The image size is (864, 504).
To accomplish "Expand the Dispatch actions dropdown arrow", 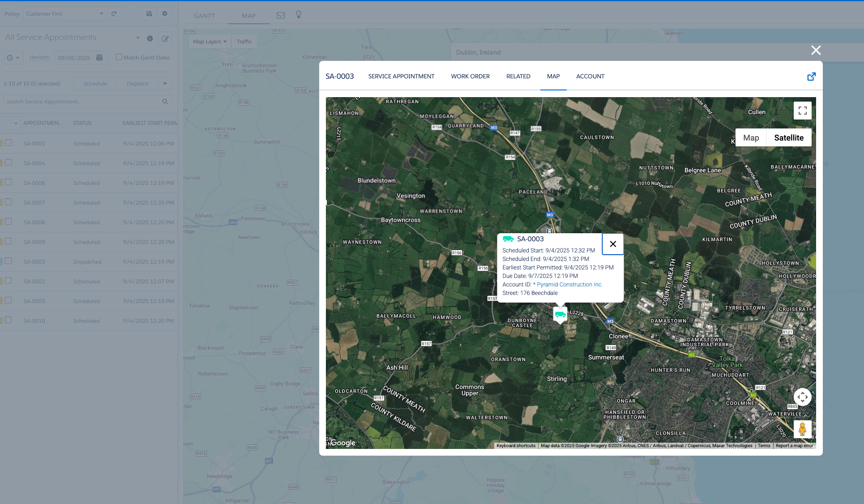I will (x=165, y=84).
